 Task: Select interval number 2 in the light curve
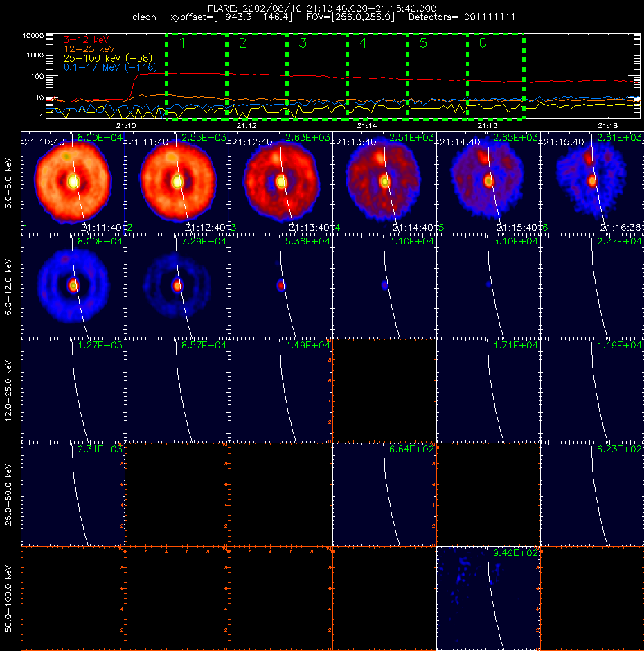(x=242, y=43)
